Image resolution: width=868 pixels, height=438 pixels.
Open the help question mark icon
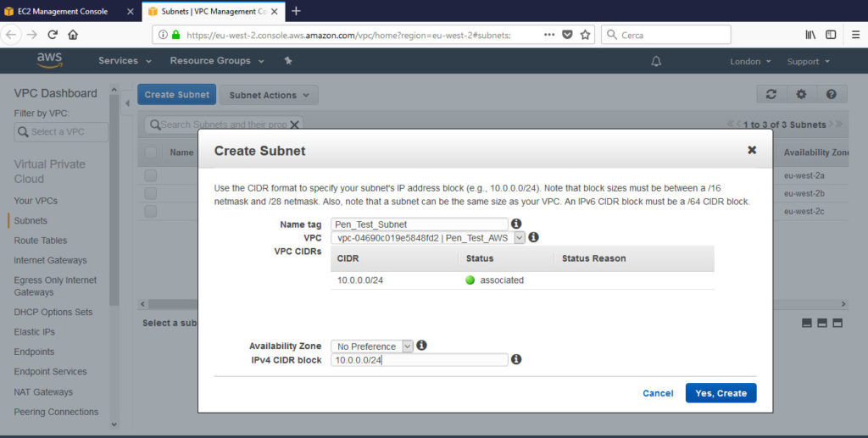pyautogui.click(x=832, y=95)
